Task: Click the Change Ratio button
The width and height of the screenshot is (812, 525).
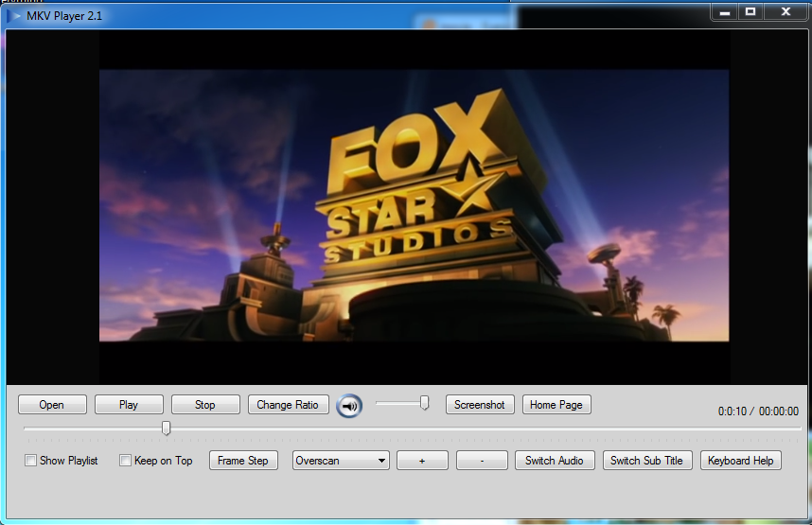Action: pos(289,404)
